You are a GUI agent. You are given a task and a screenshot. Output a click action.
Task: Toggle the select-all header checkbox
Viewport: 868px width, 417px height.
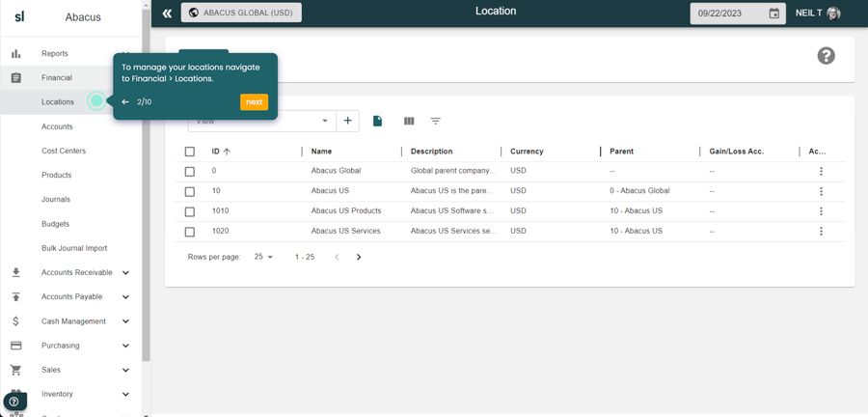coord(190,152)
